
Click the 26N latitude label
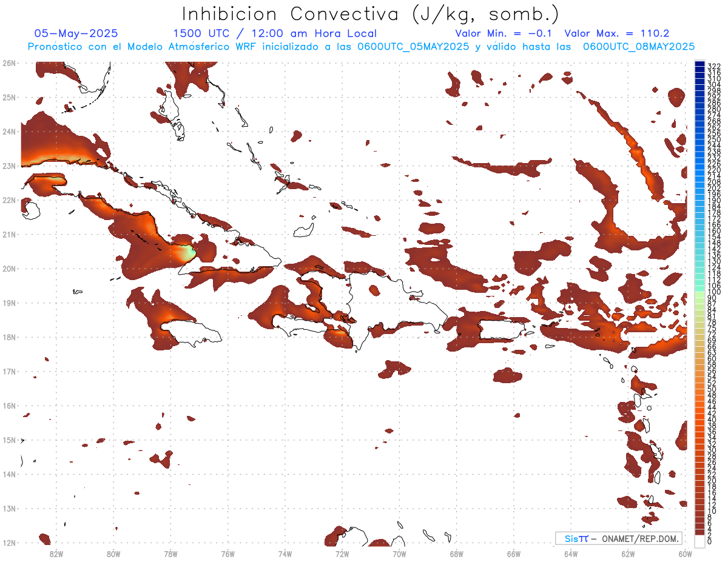click(x=9, y=62)
